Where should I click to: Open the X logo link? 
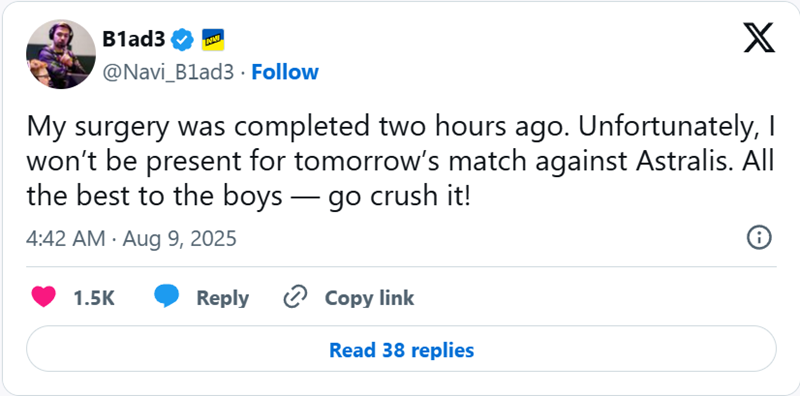click(x=759, y=37)
